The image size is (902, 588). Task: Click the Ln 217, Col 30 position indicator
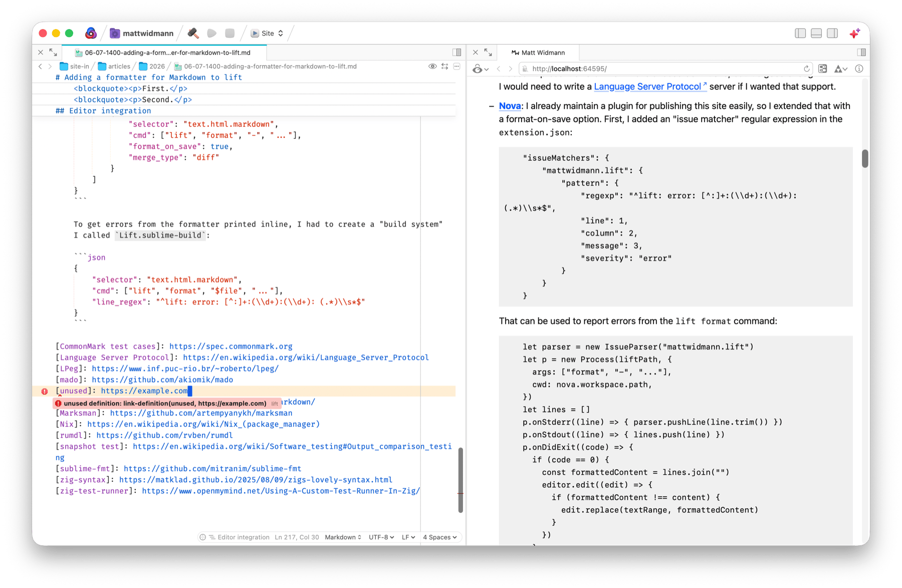point(297,537)
